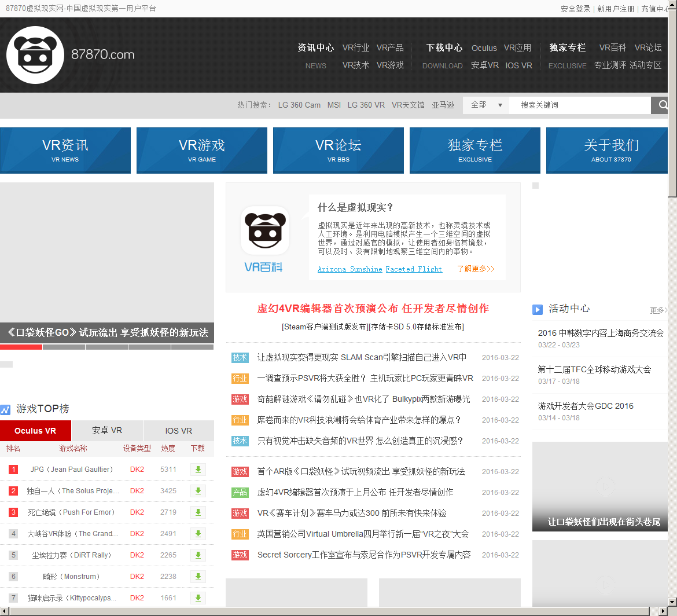The height and width of the screenshot is (616, 677).
Task: Open 安卓VR link in header
Action: click(484, 65)
